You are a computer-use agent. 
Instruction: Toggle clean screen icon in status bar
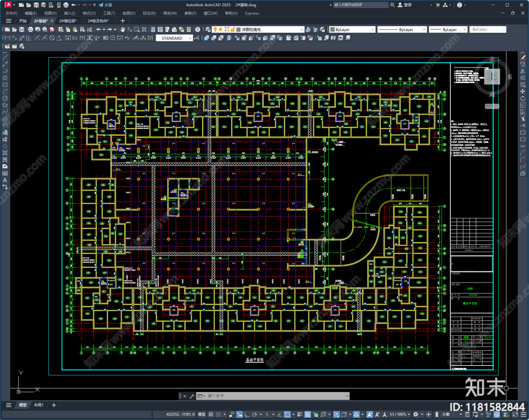tap(515, 414)
